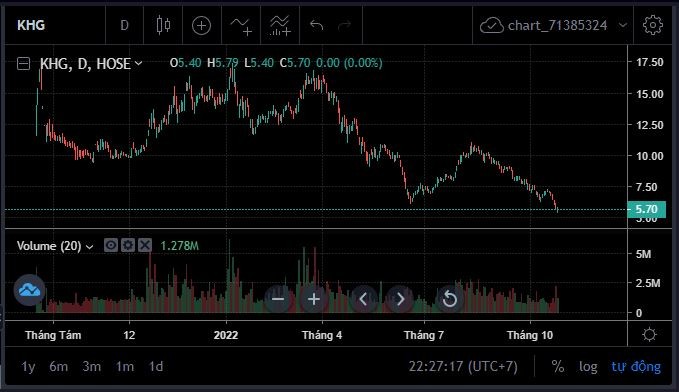Expand the KHG, D, HOSE legend dropdown
Screen dimensions: 679x392
tap(139, 63)
